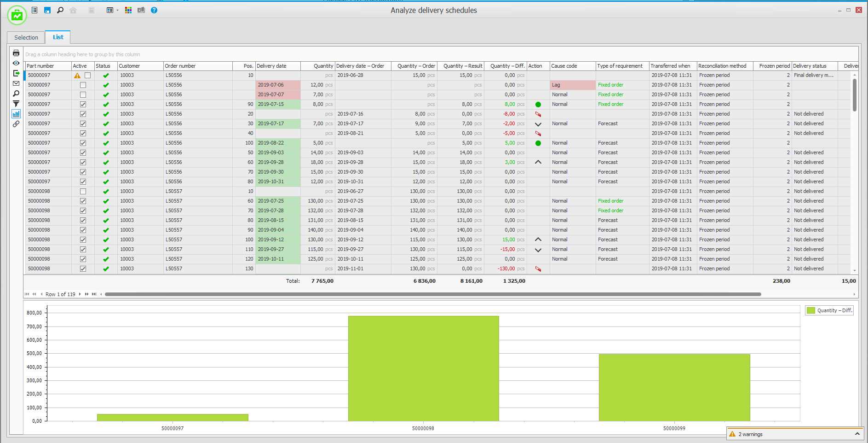
Task: Click the chain link icon in the sidebar
Action: 16,124
